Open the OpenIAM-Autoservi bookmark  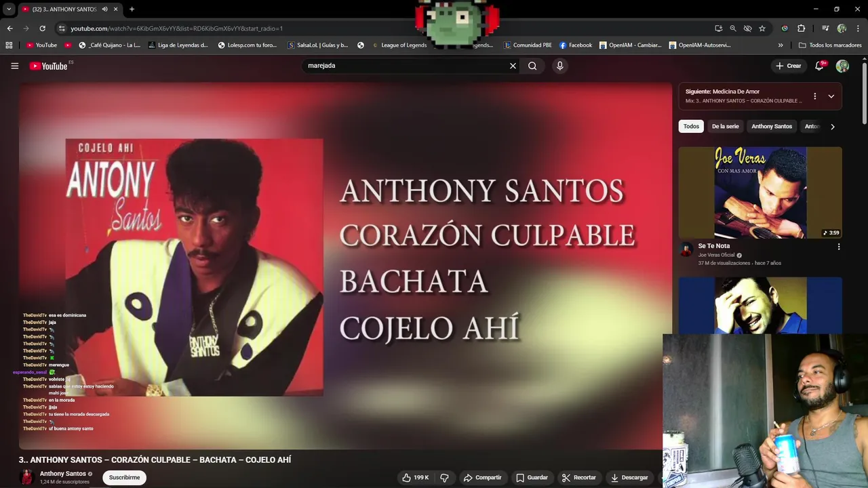(700, 45)
